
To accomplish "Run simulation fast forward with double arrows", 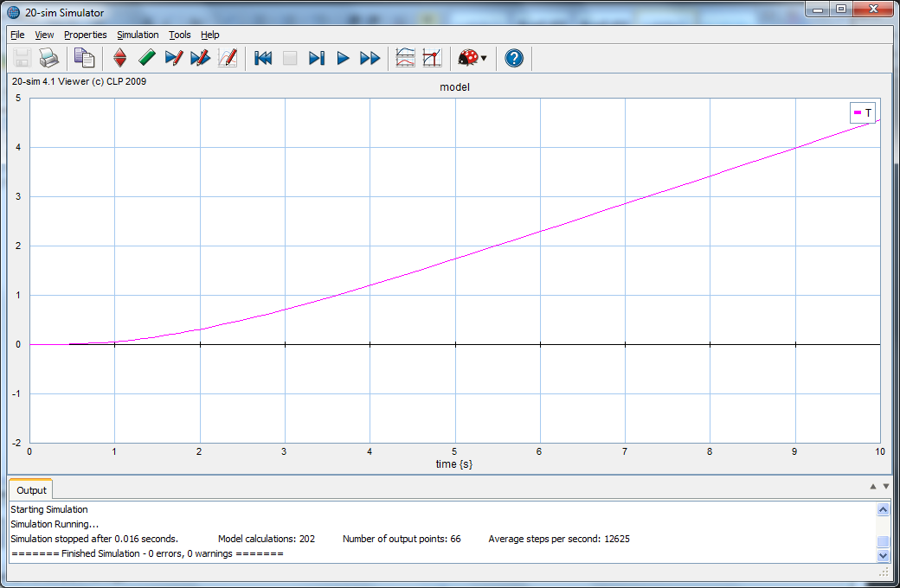I will tap(370, 58).
